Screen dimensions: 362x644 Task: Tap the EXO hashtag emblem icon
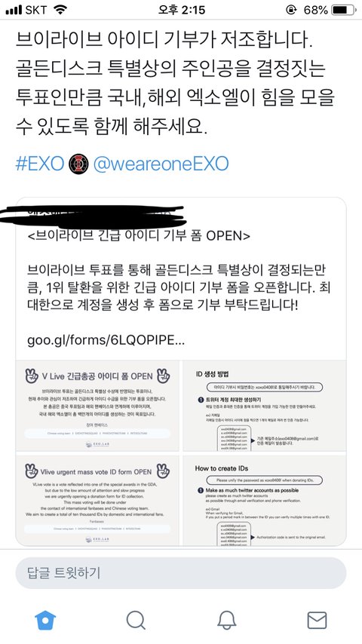point(78,164)
